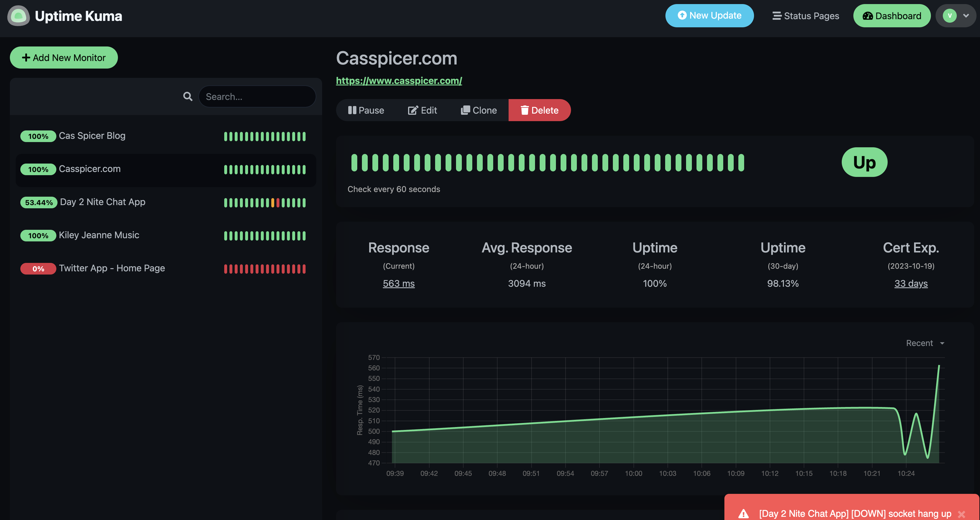Click the warning triangle icon in alert
This screenshot has height=520, width=980.
click(x=743, y=514)
